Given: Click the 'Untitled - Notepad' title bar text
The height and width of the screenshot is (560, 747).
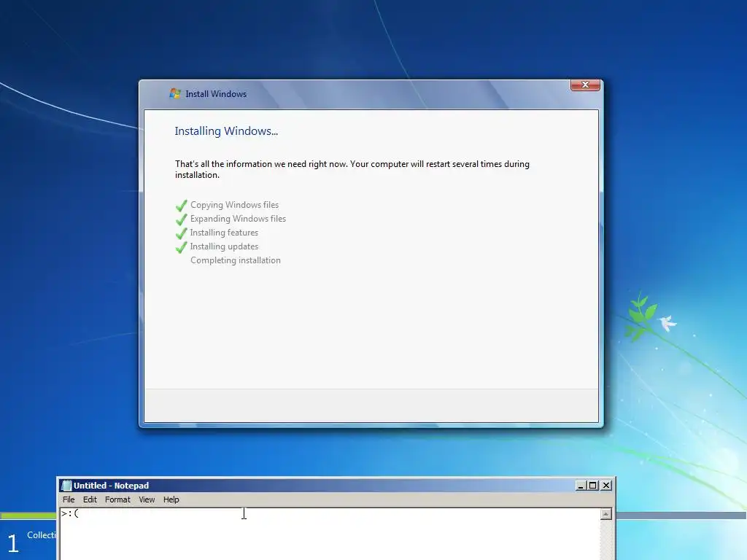Looking at the screenshot, I should (111, 485).
